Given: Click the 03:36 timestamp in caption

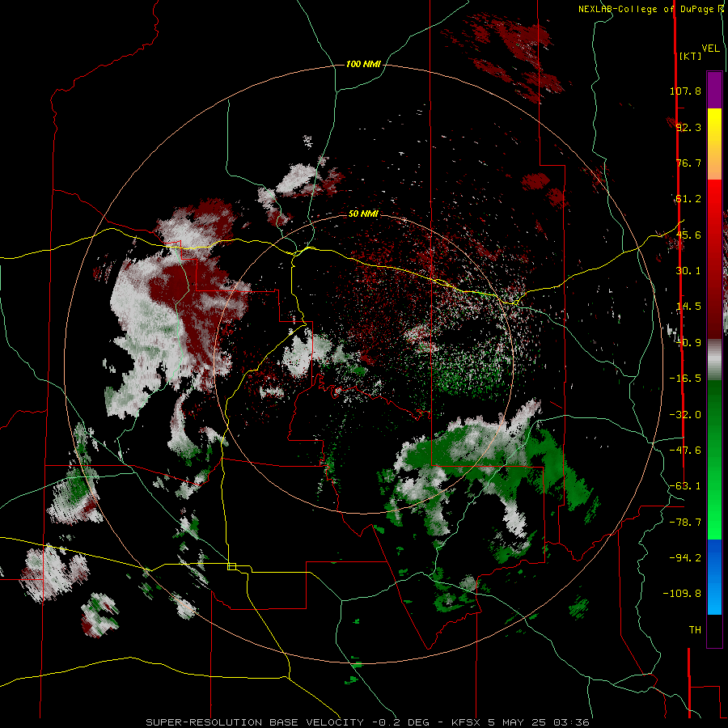Looking at the screenshot, I should [x=573, y=722].
